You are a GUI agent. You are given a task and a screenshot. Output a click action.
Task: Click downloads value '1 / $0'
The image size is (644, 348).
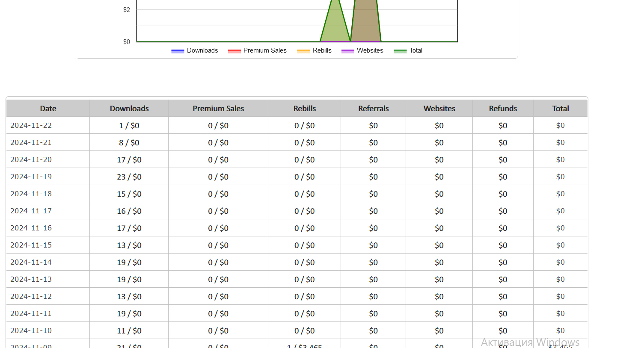point(129,126)
